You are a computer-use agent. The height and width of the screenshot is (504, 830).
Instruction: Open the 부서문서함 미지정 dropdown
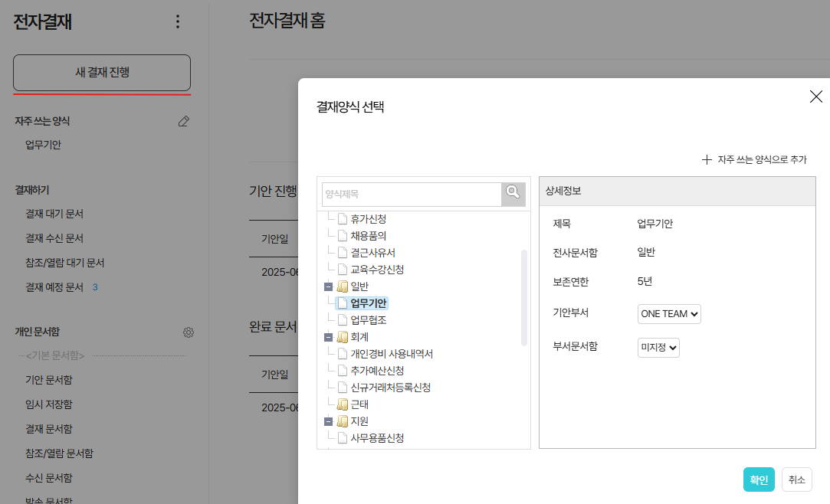pos(658,348)
